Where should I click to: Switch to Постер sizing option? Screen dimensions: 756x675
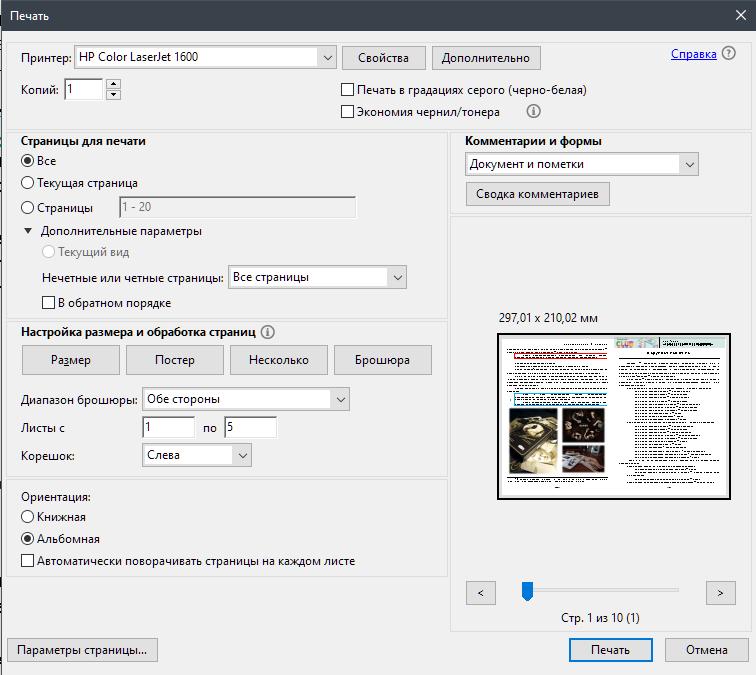[x=175, y=360]
